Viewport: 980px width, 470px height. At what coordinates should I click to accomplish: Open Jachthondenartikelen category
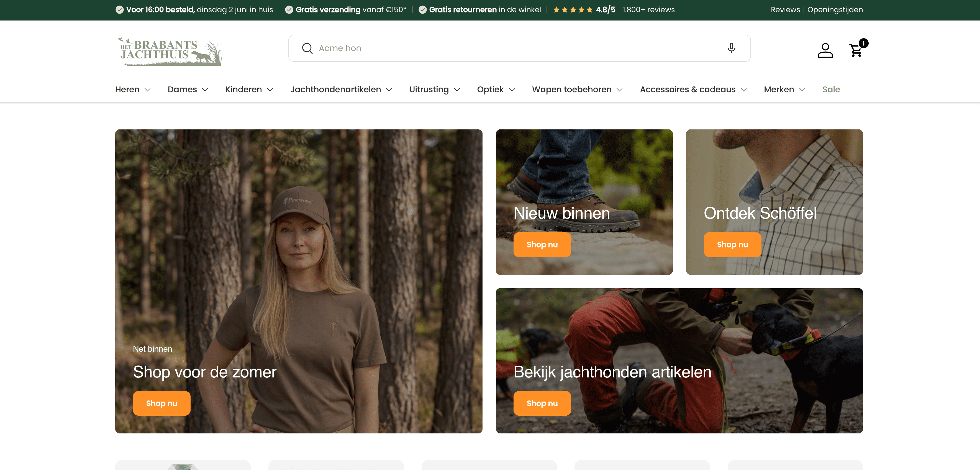(335, 90)
